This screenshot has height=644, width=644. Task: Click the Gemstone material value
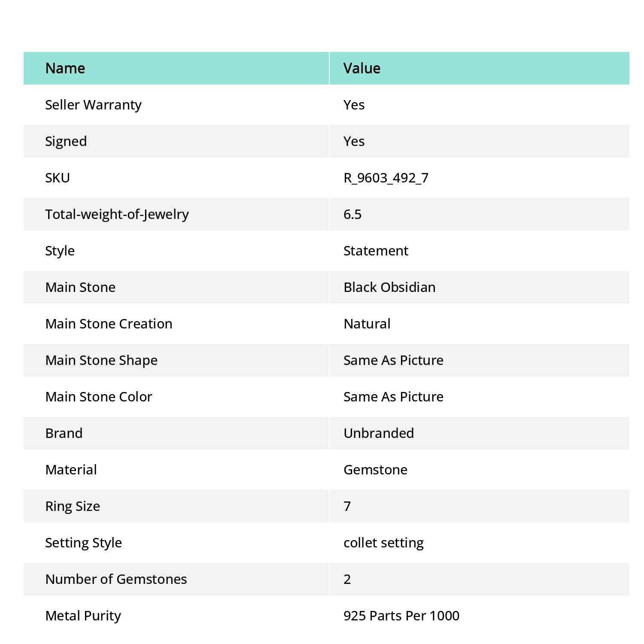(x=375, y=470)
